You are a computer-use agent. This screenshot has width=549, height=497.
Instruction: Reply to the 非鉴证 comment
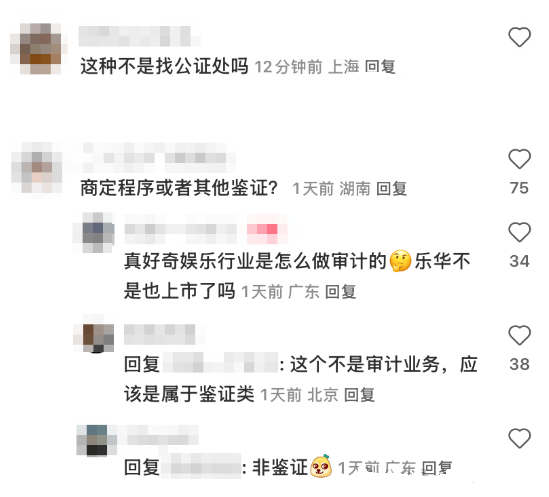pyautogui.click(x=437, y=468)
